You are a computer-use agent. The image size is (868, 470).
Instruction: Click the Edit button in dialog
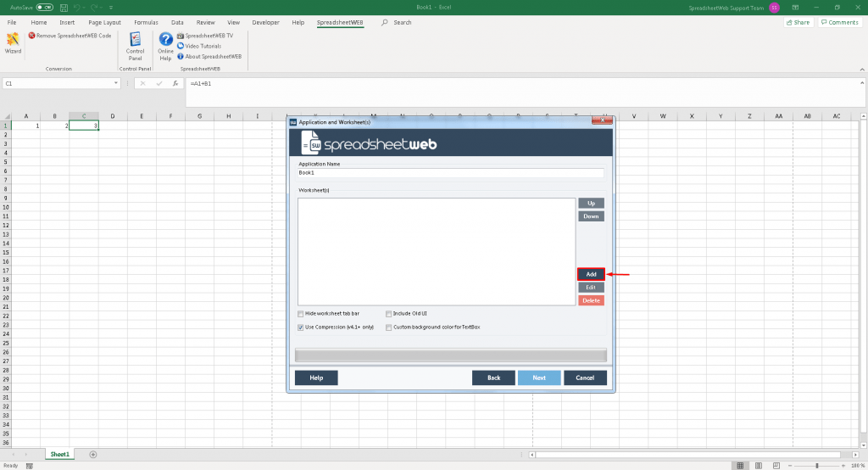(591, 288)
